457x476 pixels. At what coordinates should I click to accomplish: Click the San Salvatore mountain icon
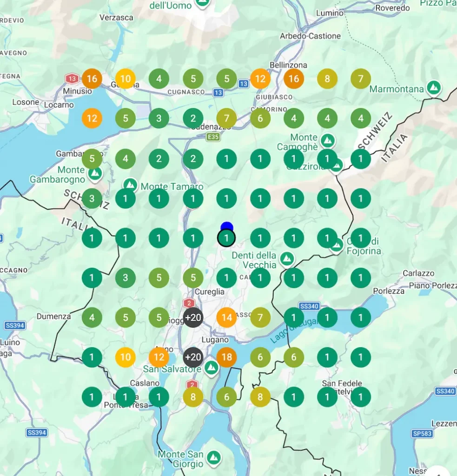[x=212, y=367]
